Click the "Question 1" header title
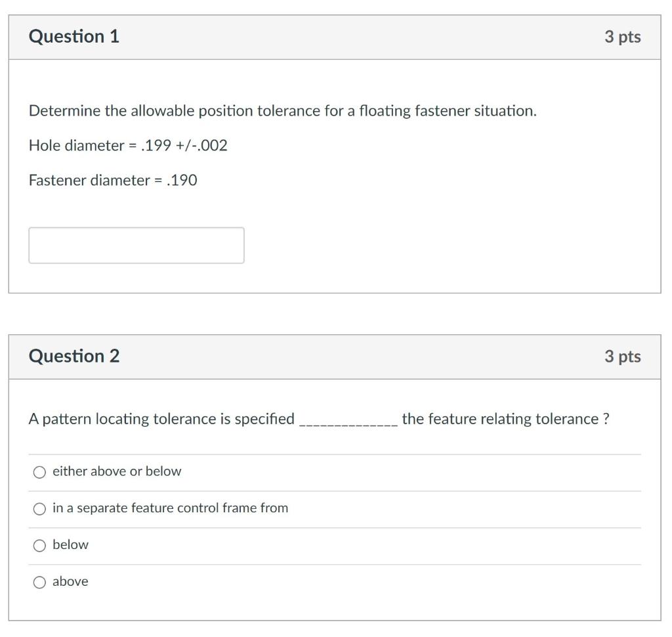 tap(73, 37)
